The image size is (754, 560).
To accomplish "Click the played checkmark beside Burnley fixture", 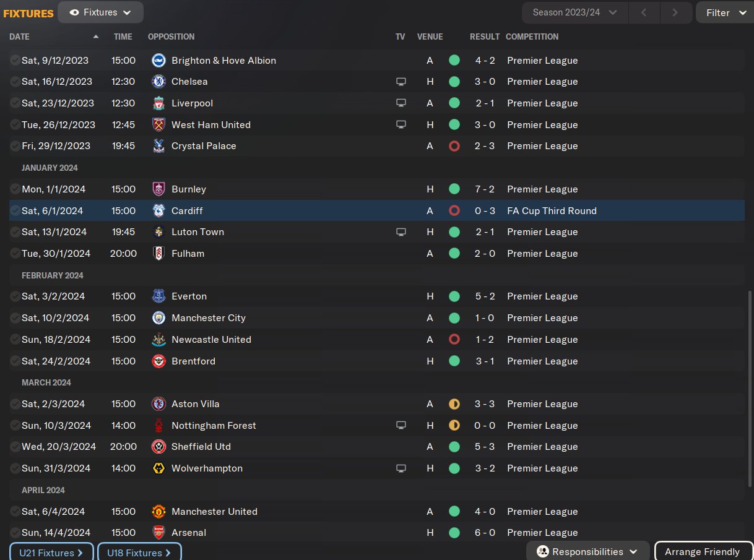I will tap(15, 189).
